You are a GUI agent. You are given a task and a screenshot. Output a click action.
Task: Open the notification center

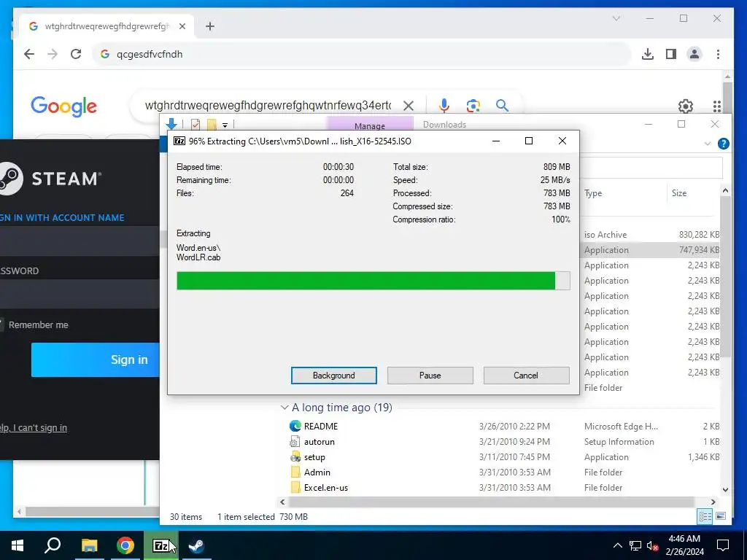point(723,545)
